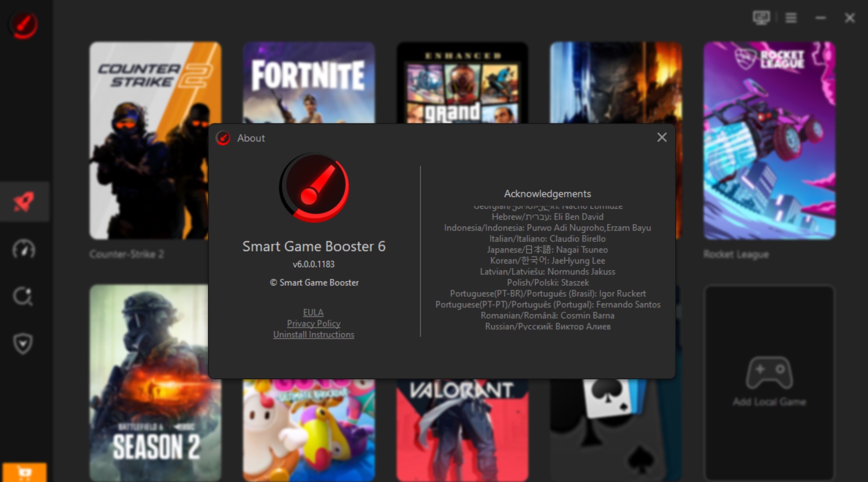Select the Rocket League game cover
Screen dimensions: 868x482
(x=769, y=140)
